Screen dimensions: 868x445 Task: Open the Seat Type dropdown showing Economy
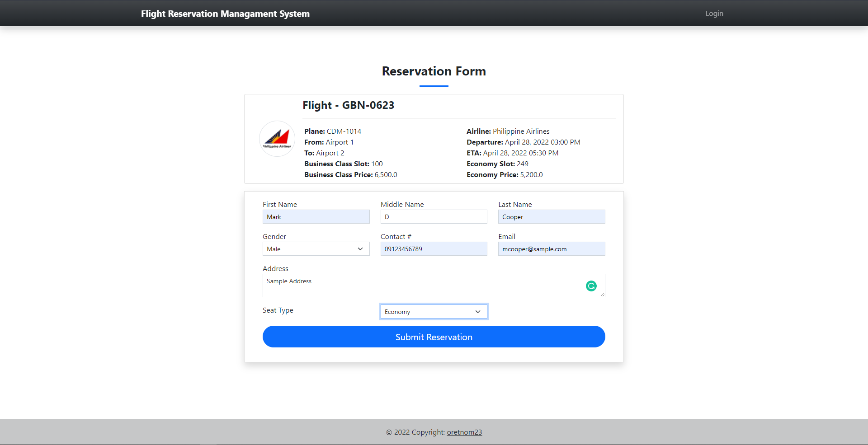pos(434,312)
